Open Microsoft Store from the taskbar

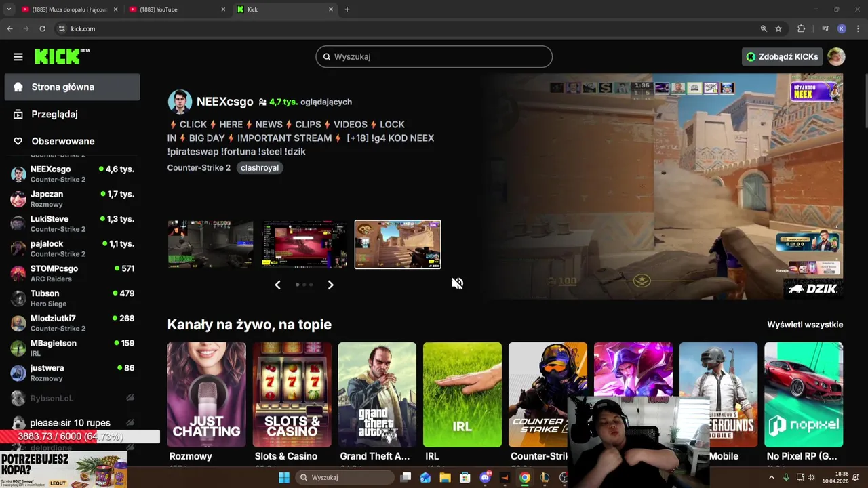(465, 477)
